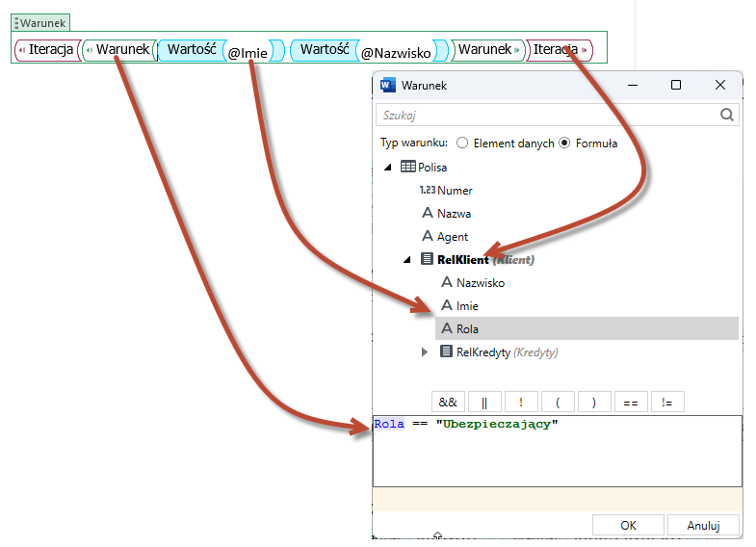Click the 1.23 numeric icon beside Numer
This screenshot has width=756, height=547.
tap(428, 190)
